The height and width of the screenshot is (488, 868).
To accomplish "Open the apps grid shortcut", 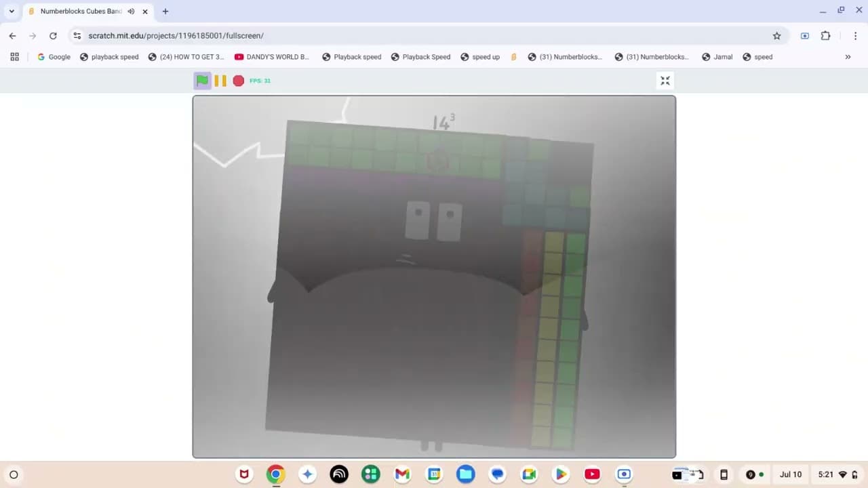I will pos(15,57).
